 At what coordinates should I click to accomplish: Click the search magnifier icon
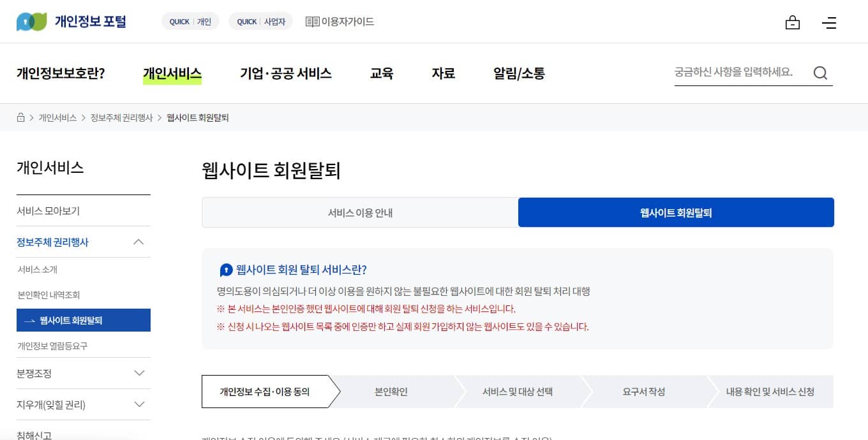click(x=820, y=73)
